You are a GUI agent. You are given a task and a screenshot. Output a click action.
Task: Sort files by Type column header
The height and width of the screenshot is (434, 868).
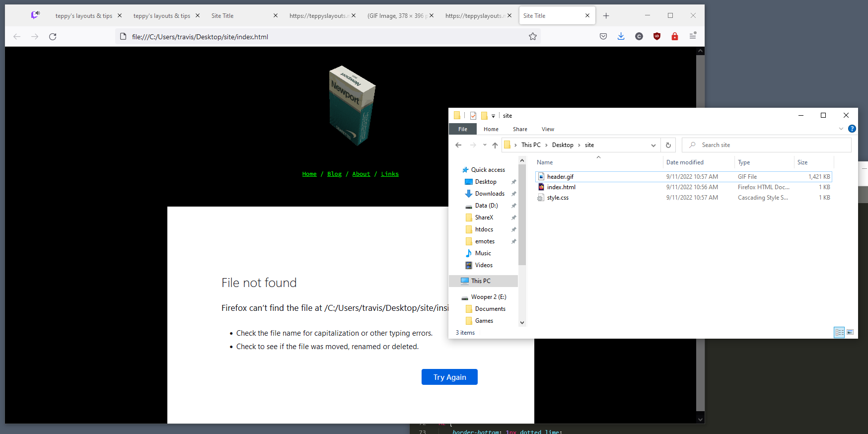point(744,162)
